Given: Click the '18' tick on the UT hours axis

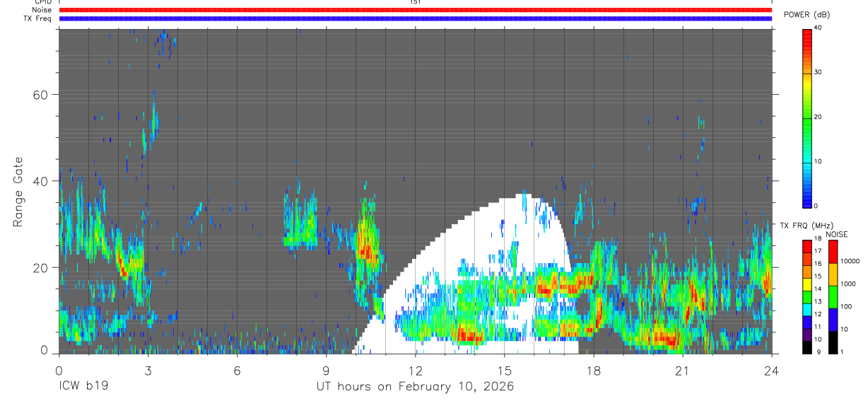Looking at the screenshot, I should 593,370.
